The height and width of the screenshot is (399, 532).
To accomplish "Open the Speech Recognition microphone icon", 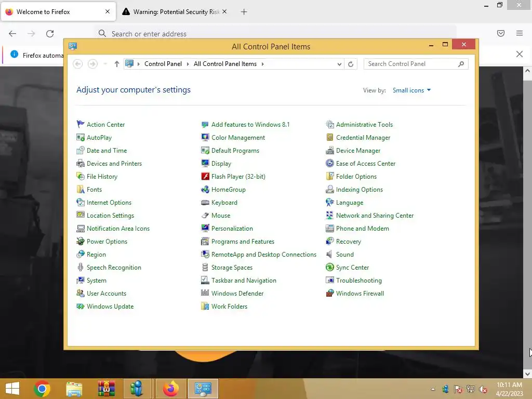I will 81,268.
